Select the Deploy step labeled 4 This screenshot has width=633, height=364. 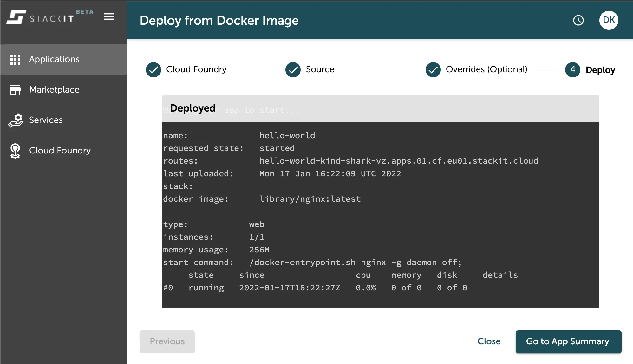pyautogui.click(x=572, y=69)
